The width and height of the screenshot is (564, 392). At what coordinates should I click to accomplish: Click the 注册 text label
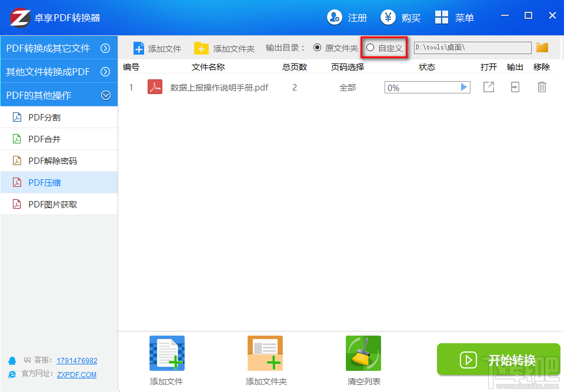coord(357,18)
